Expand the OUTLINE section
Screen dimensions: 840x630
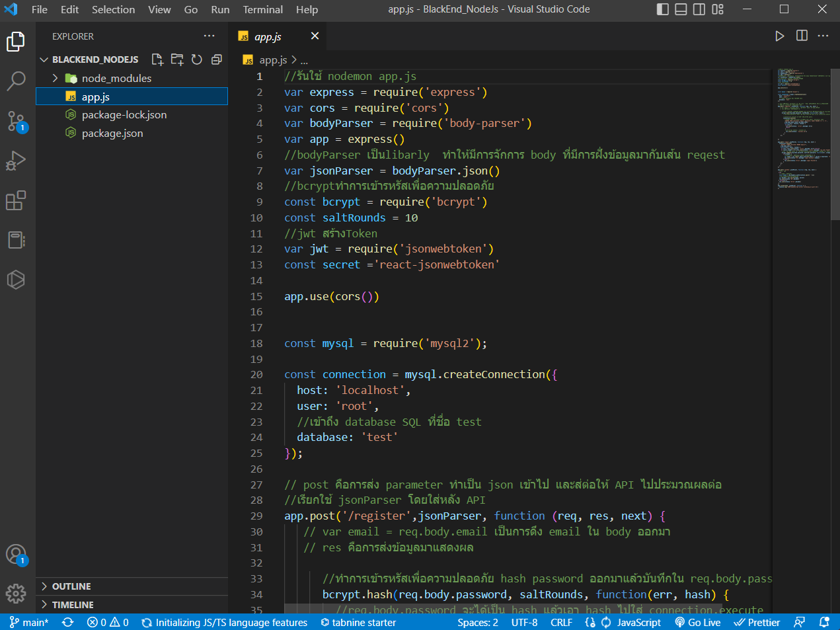coord(132,586)
